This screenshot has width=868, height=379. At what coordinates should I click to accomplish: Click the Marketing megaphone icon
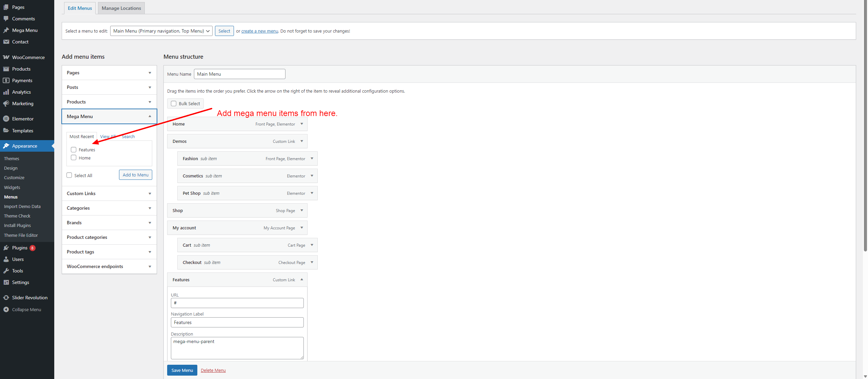[x=6, y=103]
